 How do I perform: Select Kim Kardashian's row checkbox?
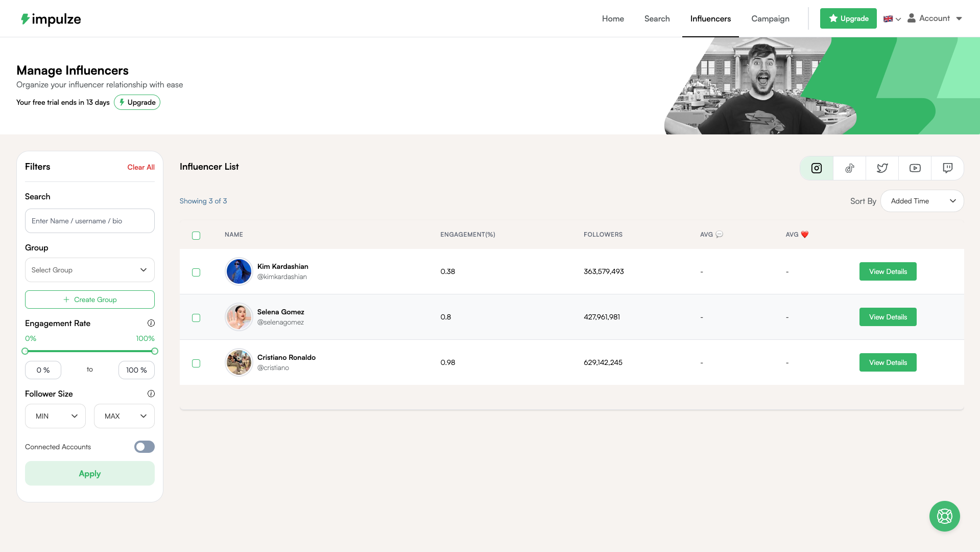(196, 272)
